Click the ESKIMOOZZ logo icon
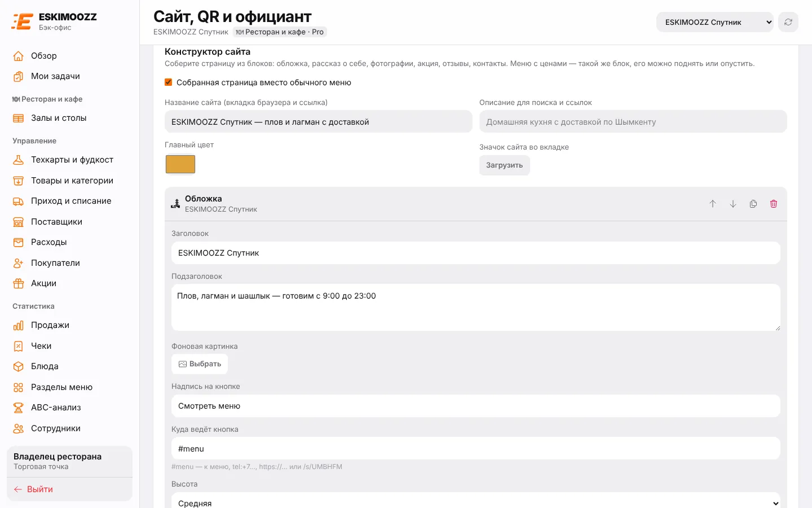This screenshot has width=812, height=508. point(22,21)
